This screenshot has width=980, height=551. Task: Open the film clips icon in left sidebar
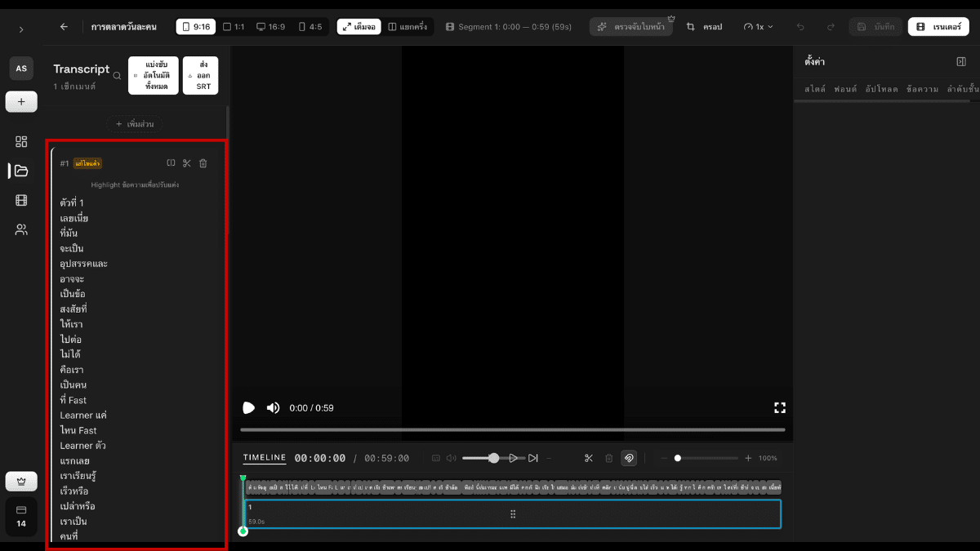(x=21, y=200)
